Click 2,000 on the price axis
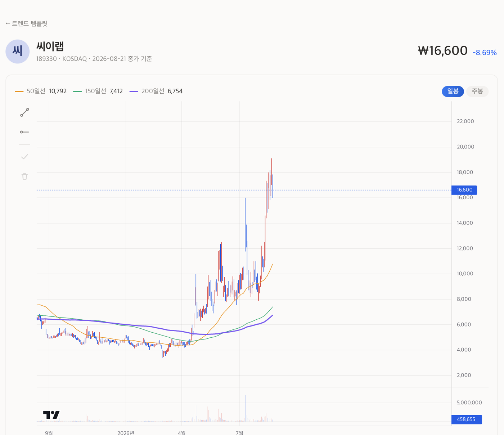Screen dimensions: 504x435 [x=464, y=375]
